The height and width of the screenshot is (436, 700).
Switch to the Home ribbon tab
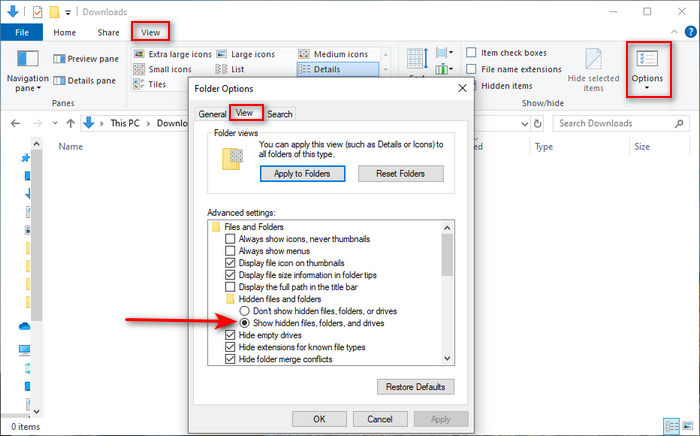point(64,33)
